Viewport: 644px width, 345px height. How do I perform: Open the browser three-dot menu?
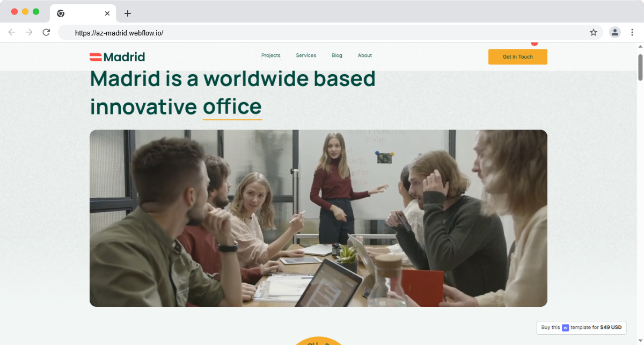tap(632, 32)
